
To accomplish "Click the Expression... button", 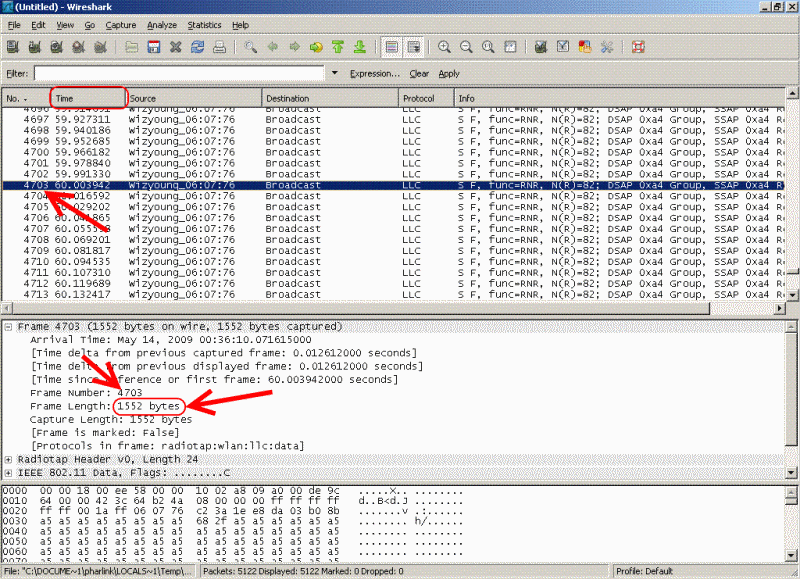I will pyautogui.click(x=374, y=73).
